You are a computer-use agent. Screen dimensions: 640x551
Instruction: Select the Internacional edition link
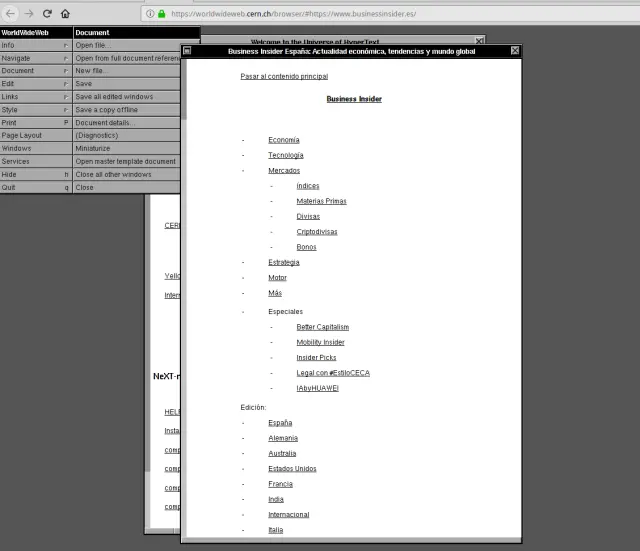pyautogui.click(x=289, y=515)
